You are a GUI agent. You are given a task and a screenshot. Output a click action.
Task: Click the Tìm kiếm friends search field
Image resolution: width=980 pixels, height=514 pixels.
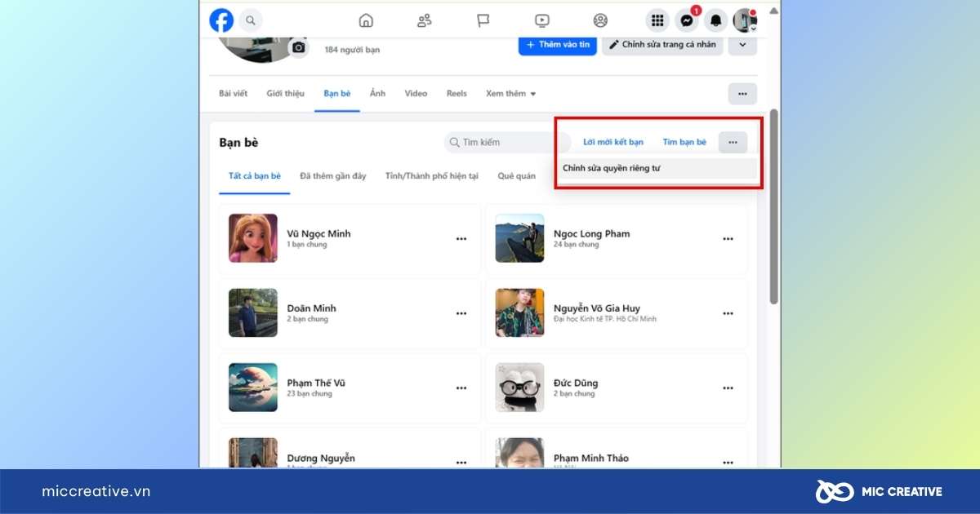pos(507,142)
